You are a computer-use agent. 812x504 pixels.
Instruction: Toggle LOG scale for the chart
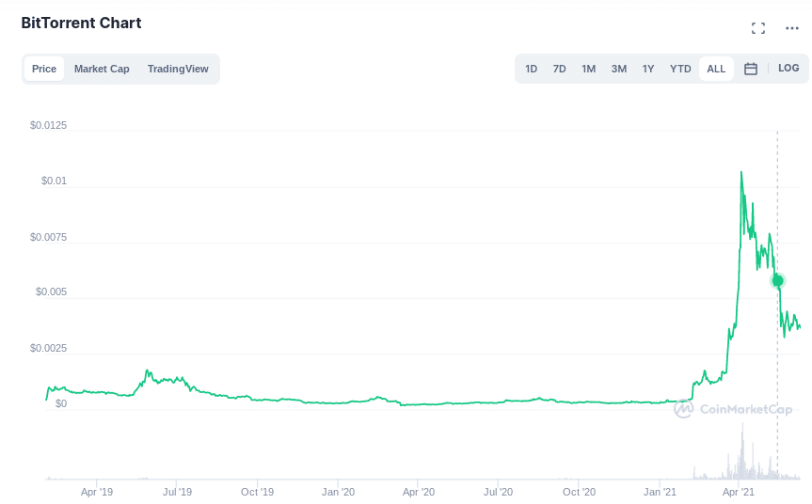788,69
